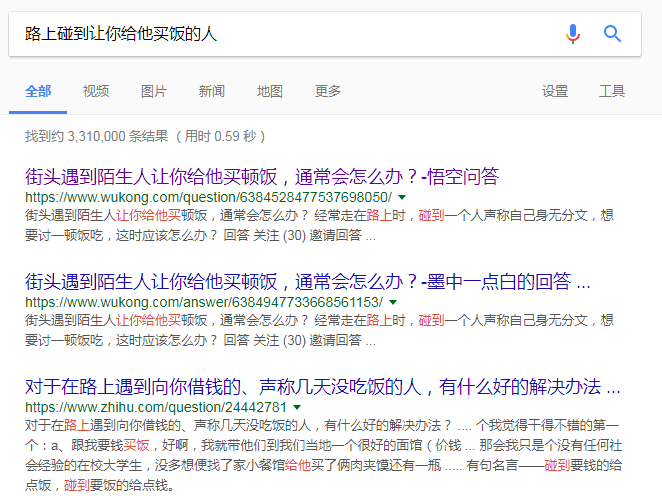Click the snippet text under 墨中一点白 result

319,331
